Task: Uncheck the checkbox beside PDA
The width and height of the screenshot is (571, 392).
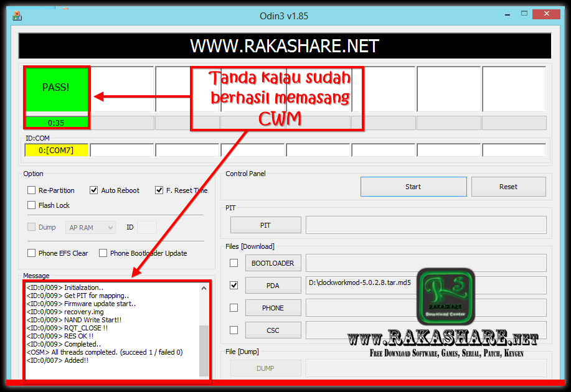Action: point(234,286)
